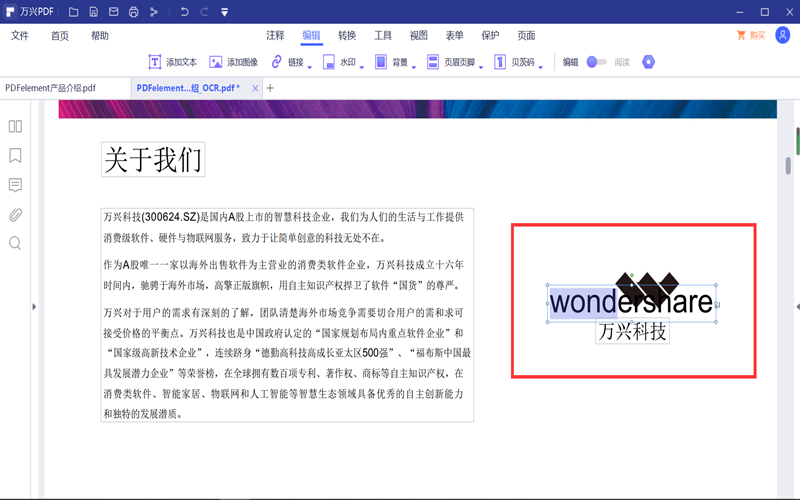
Task: Add a new document tab with plus
Action: (x=270, y=88)
